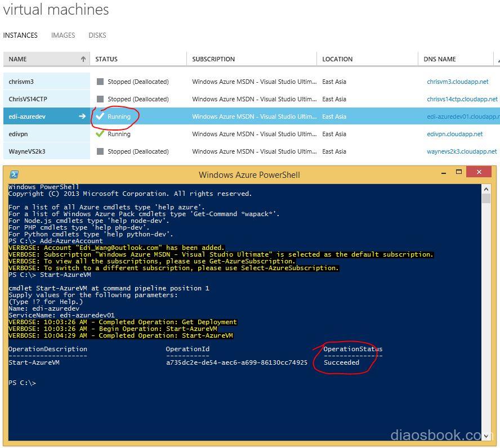Image resolution: width=500 pixels, height=448 pixels.
Task: Close the Windows Azure PowerShell window
Action: pyautogui.click(x=479, y=172)
